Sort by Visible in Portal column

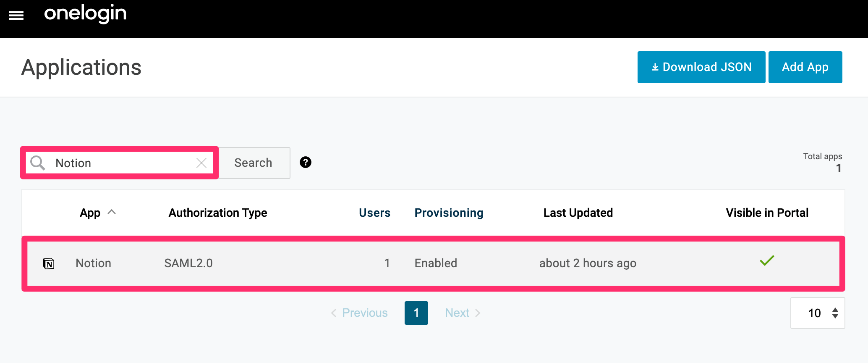click(767, 213)
